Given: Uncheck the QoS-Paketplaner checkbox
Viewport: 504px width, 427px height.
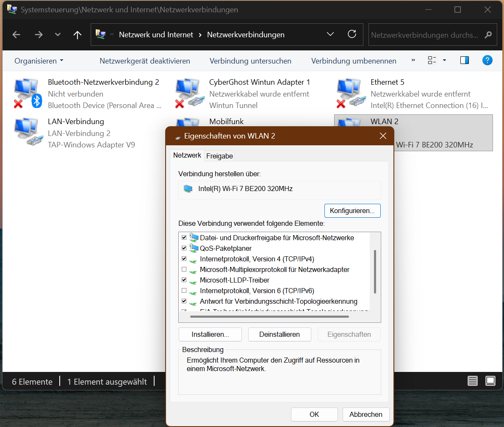Looking at the screenshot, I should pyautogui.click(x=184, y=248).
